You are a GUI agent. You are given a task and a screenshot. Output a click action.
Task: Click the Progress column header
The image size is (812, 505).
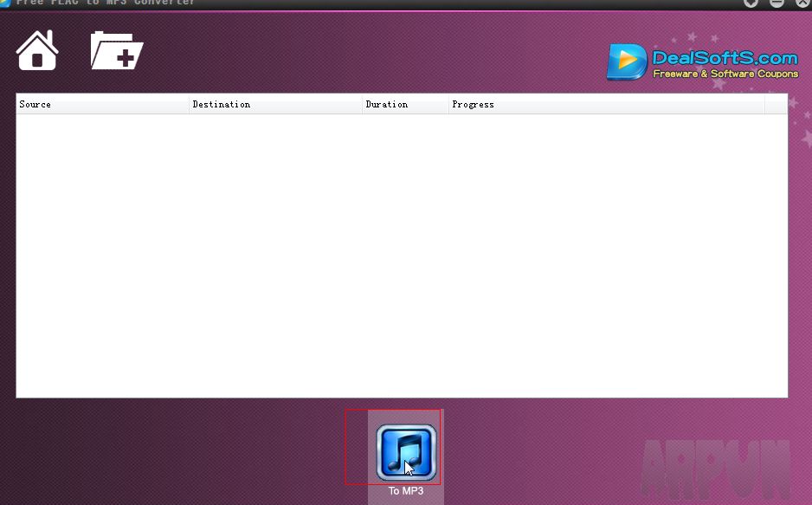pyautogui.click(x=607, y=104)
